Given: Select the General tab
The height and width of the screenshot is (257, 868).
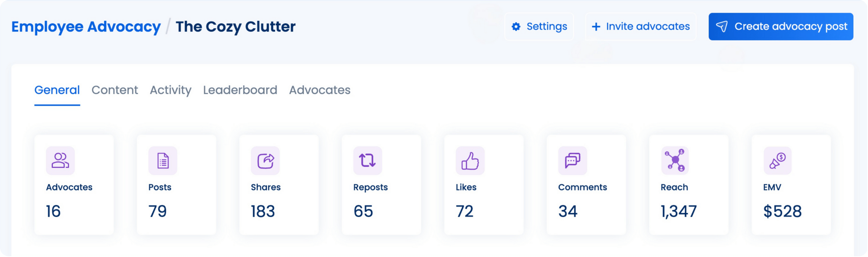Looking at the screenshot, I should pos(57,90).
